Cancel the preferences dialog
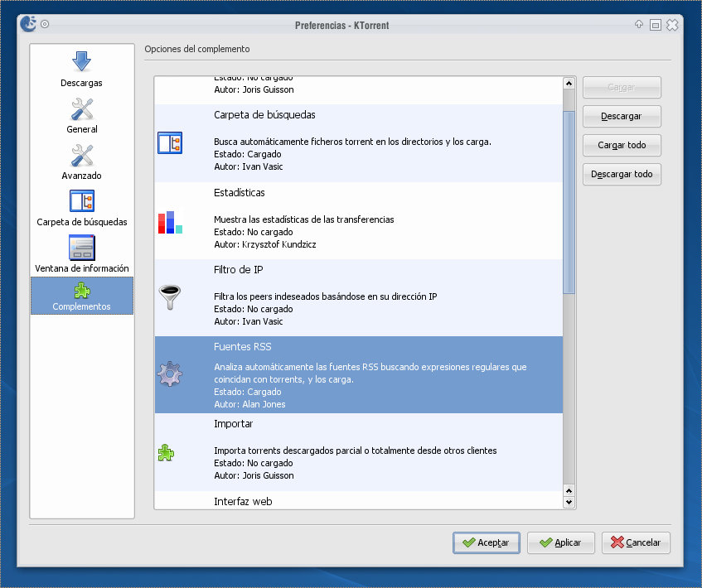The width and height of the screenshot is (702, 588). [x=636, y=542]
